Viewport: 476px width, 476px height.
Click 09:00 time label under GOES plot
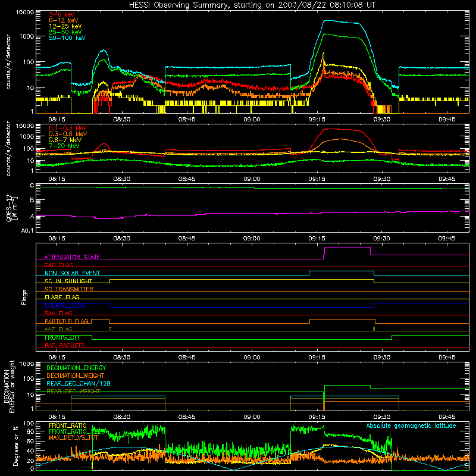click(x=252, y=239)
